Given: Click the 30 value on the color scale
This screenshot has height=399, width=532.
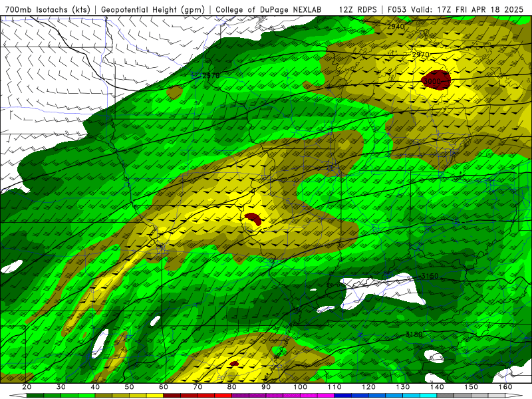Looking at the screenshot, I should (x=61, y=387).
